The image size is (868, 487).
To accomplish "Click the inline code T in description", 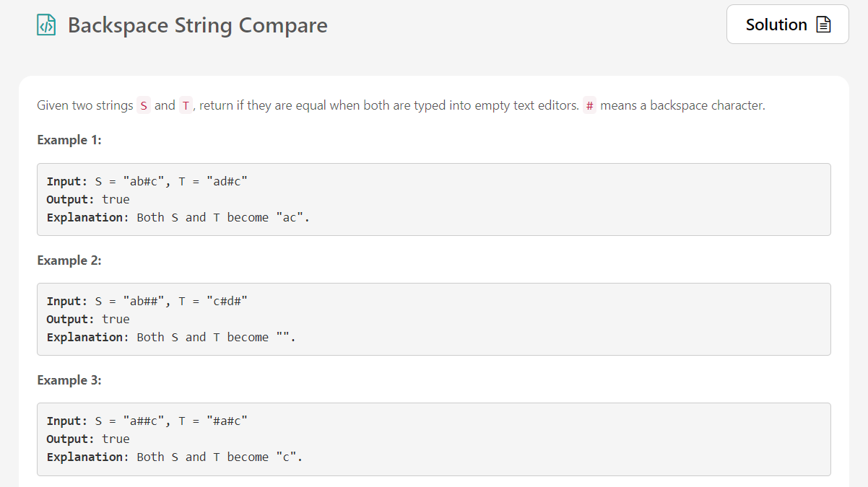I will coord(186,106).
